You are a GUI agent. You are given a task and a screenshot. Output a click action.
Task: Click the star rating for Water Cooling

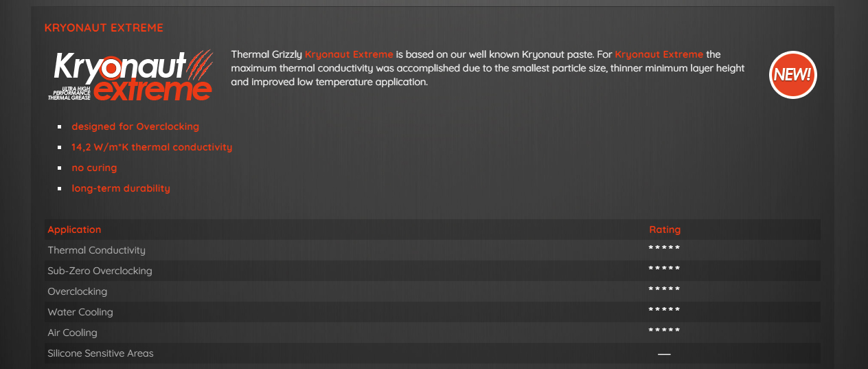point(664,311)
